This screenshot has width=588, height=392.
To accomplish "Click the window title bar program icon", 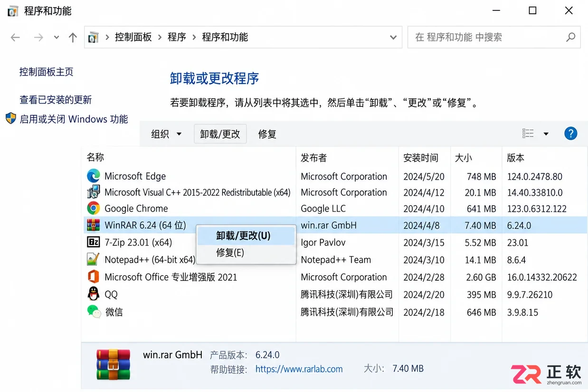I will coord(13,11).
